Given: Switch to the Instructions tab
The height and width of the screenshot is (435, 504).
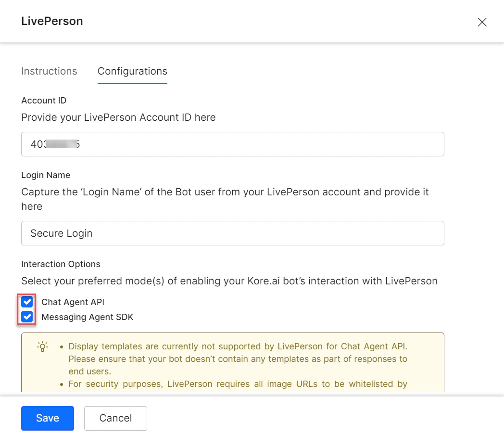Looking at the screenshot, I should point(49,71).
